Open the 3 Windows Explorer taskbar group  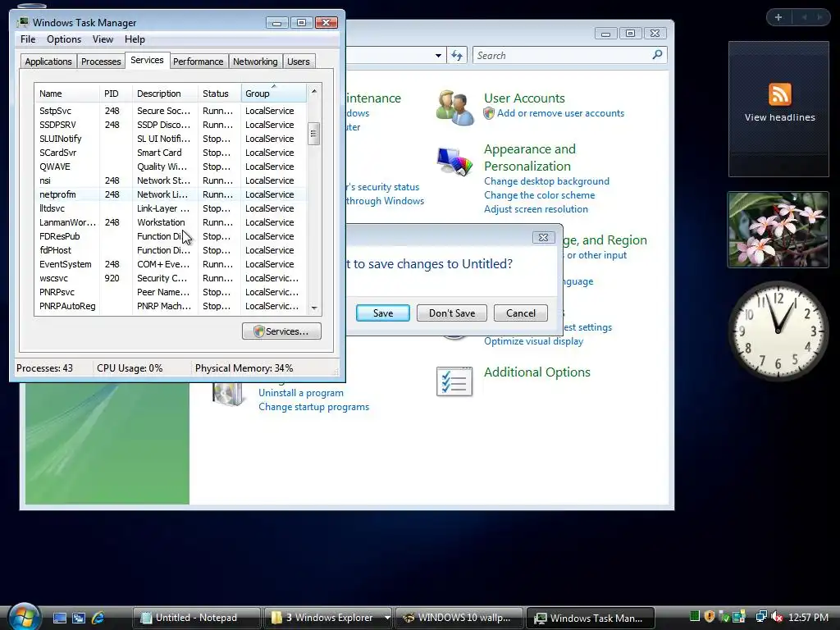(326, 618)
